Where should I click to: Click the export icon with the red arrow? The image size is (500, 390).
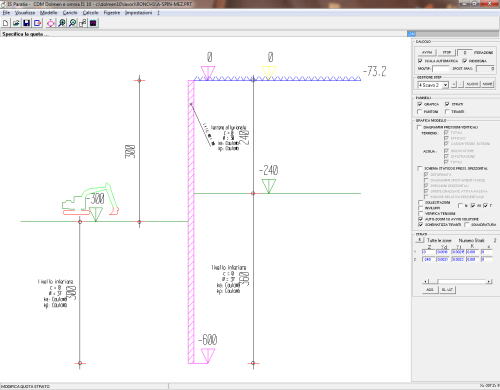click(x=37, y=23)
